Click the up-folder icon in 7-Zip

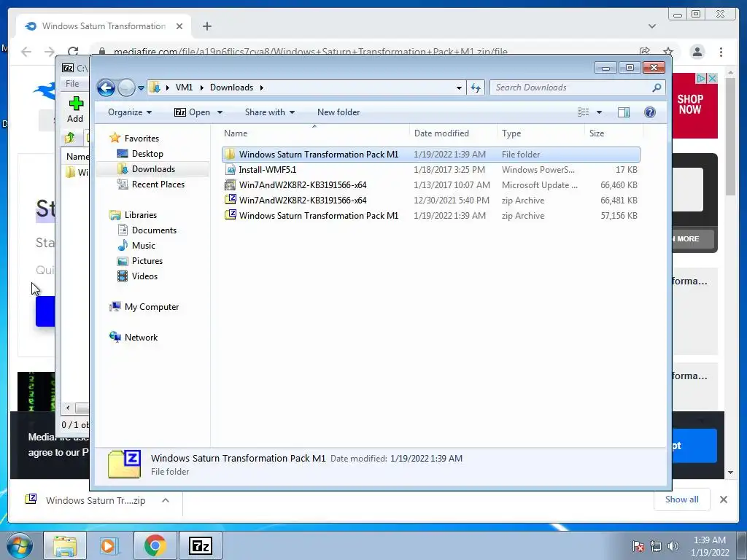[70, 138]
